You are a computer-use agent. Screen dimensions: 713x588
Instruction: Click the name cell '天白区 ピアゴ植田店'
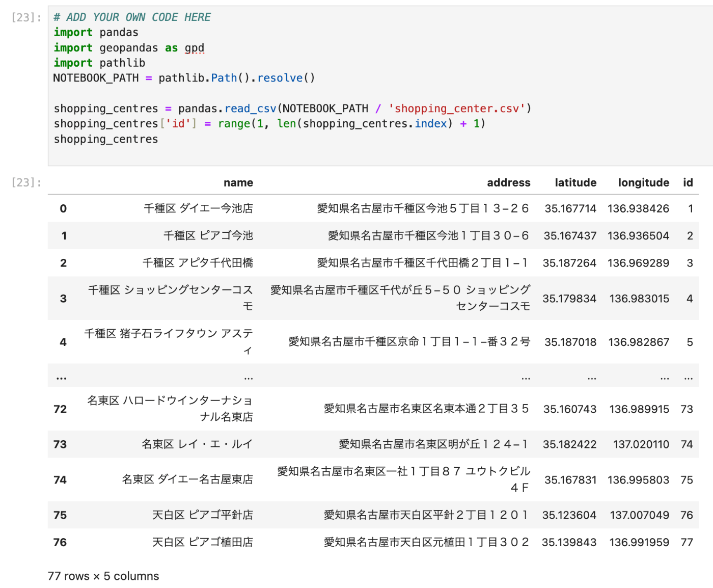(203, 542)
